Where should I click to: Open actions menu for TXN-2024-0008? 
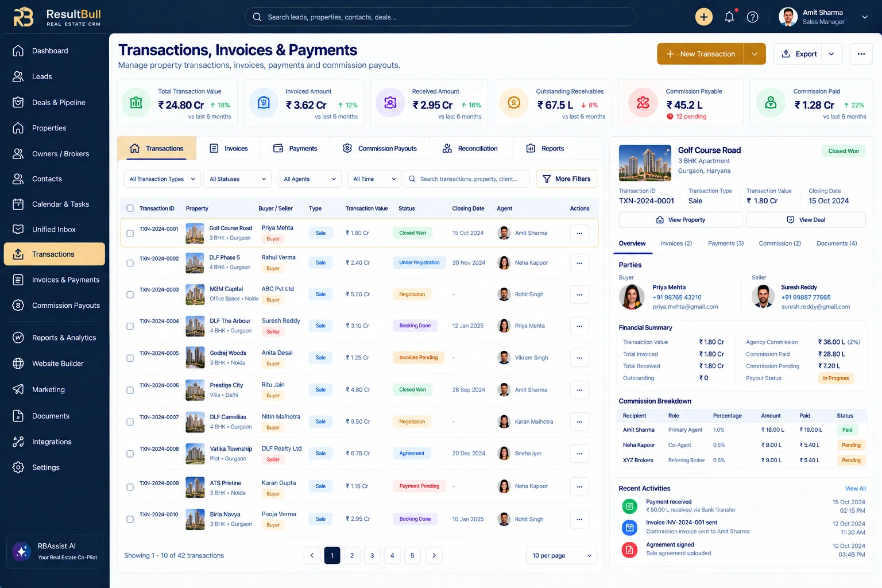(579, 454)
